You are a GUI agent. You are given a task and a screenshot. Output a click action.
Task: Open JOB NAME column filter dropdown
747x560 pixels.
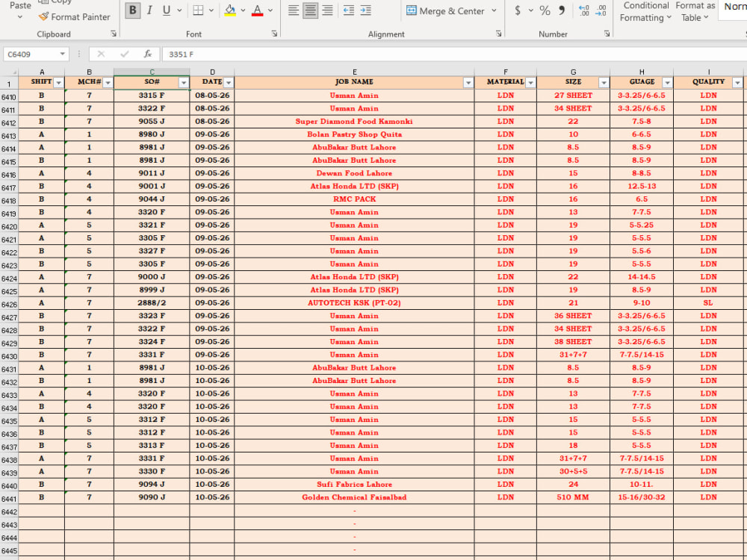pos(468,83)
